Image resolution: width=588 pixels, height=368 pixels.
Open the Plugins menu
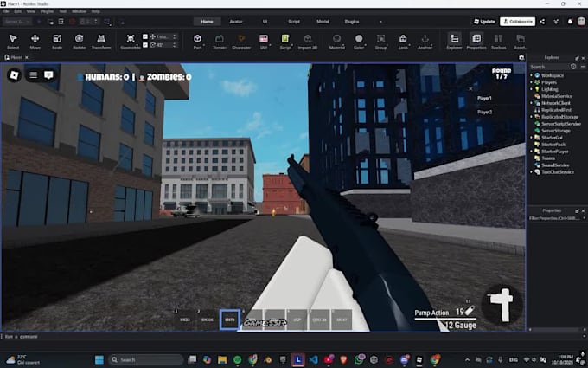pyautogui.click(x=47, y=11)
